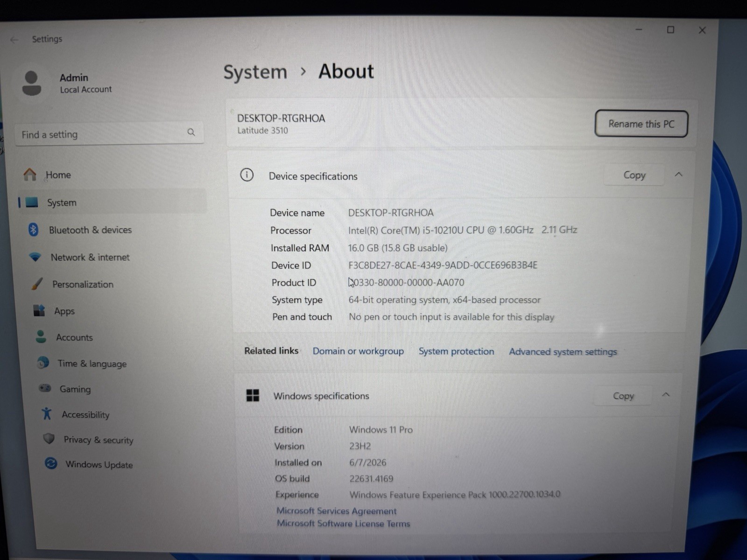Open System protection link

click(456, 351)
